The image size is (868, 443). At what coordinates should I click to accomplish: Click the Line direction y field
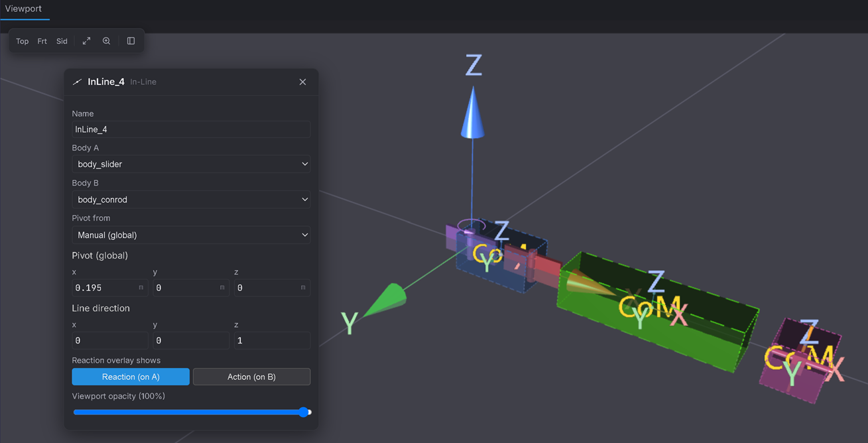191,340
